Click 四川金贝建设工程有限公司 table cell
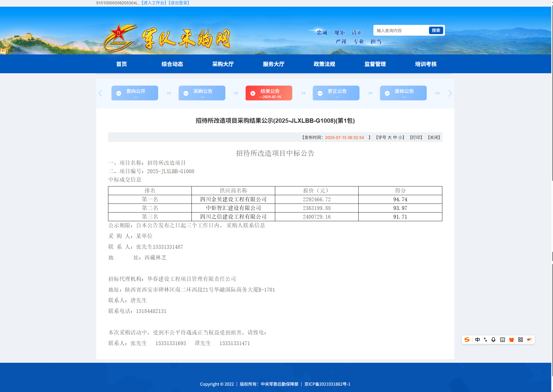 (233, 199)
